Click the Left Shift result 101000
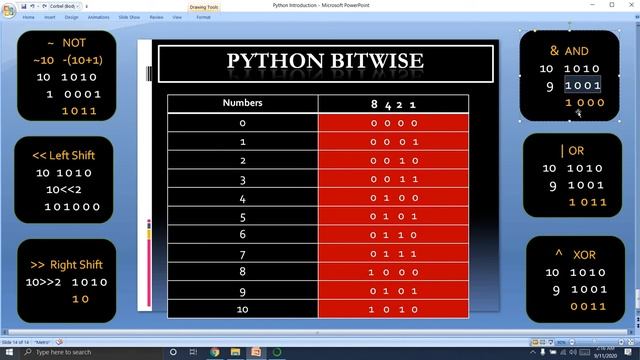The image size is (640, 360). coord(72,207)
